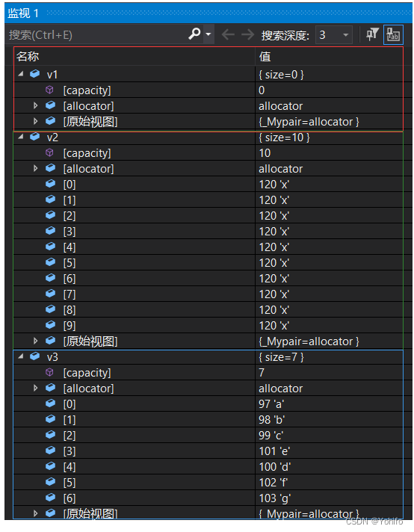Go to previous search result arrow
This screenshot has width=414, height=532.
pyautogui.click(x=228, y=34)
